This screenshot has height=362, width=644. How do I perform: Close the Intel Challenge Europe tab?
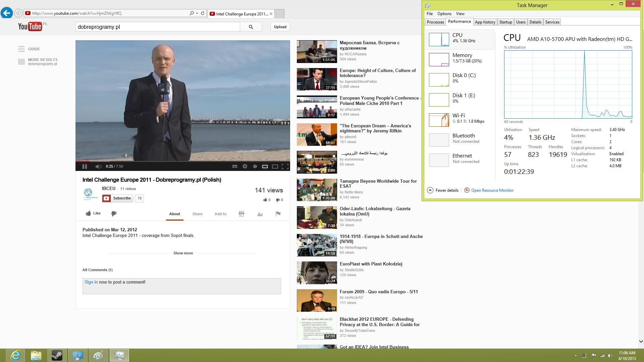(x=271, y=14)
